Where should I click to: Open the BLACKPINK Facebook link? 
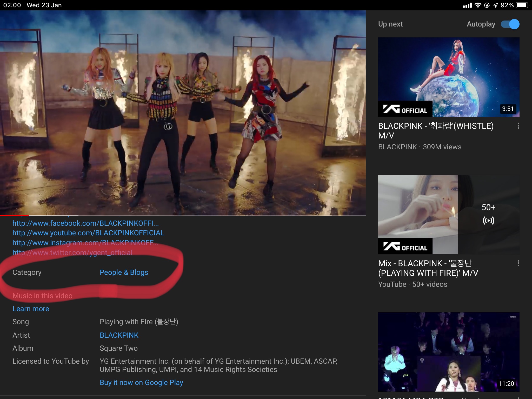[85, 223]
